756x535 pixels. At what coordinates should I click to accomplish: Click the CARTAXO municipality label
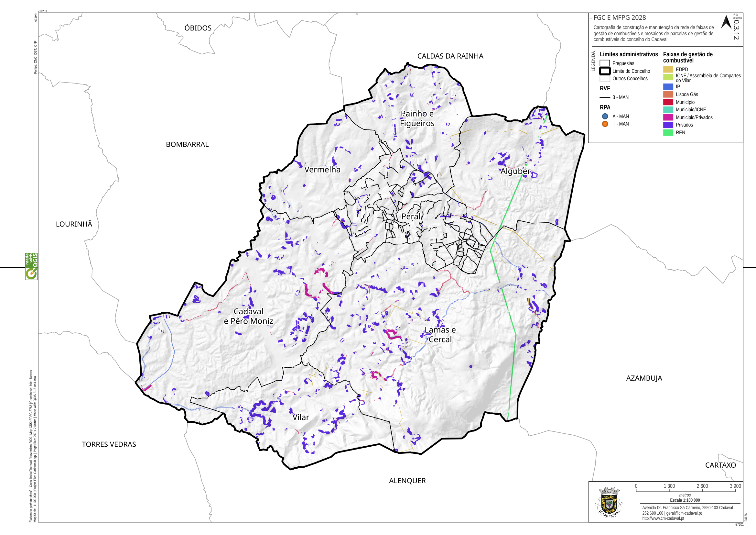pyautogui.click(x=720, y=465)
